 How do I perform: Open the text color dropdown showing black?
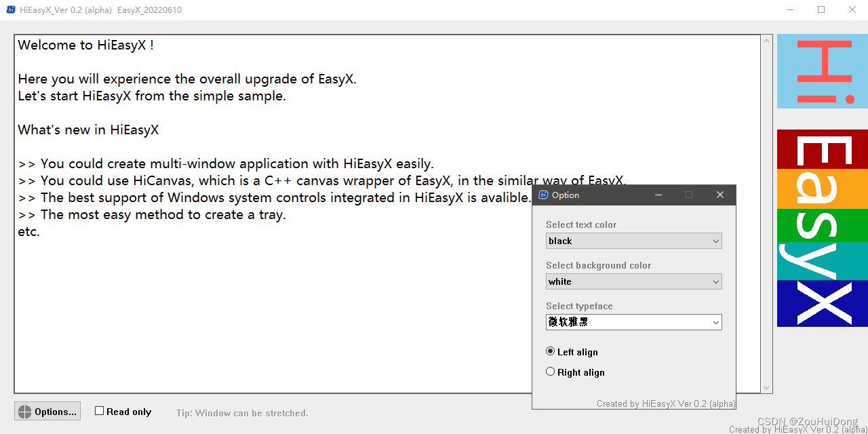coord(634,241)
